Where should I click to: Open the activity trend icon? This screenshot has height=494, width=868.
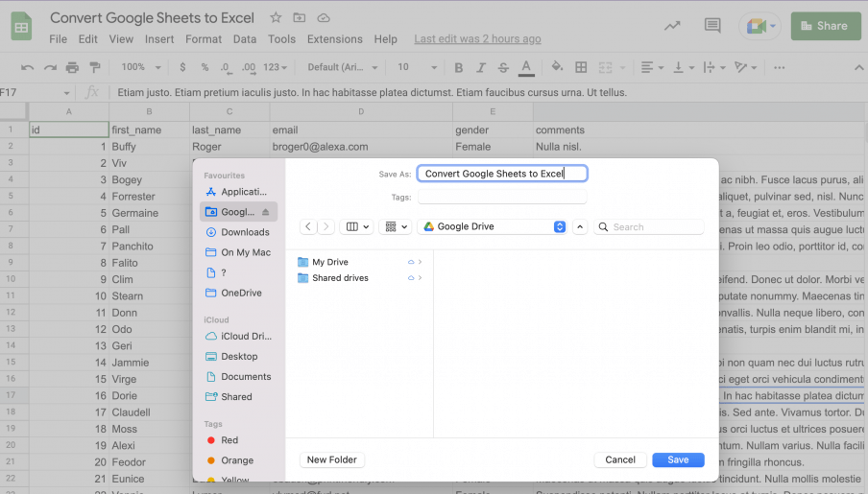pos(672,26)
